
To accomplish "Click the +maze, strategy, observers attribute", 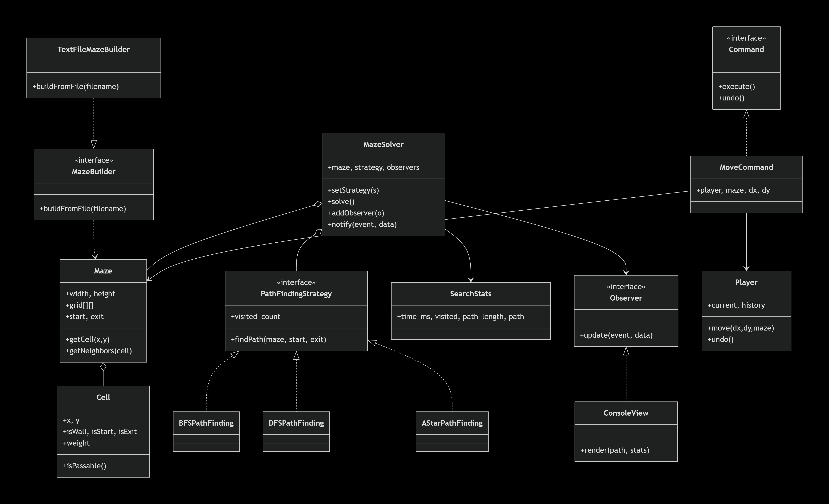I will [x=373, y=168].
